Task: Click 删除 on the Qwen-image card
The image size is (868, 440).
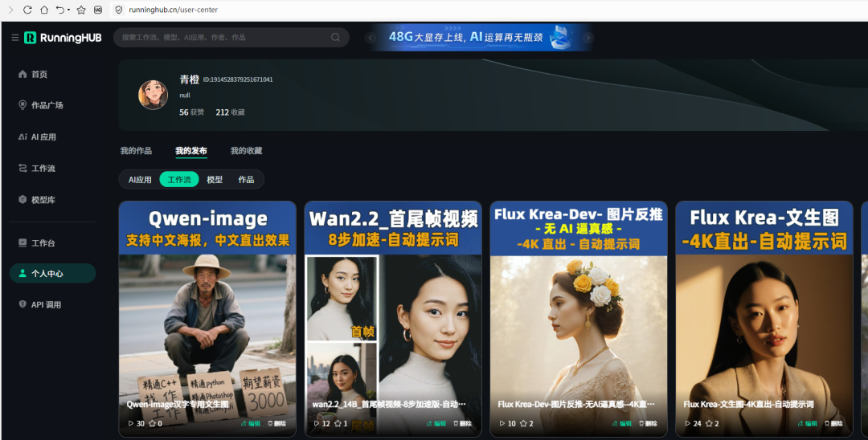Action: 277,423
